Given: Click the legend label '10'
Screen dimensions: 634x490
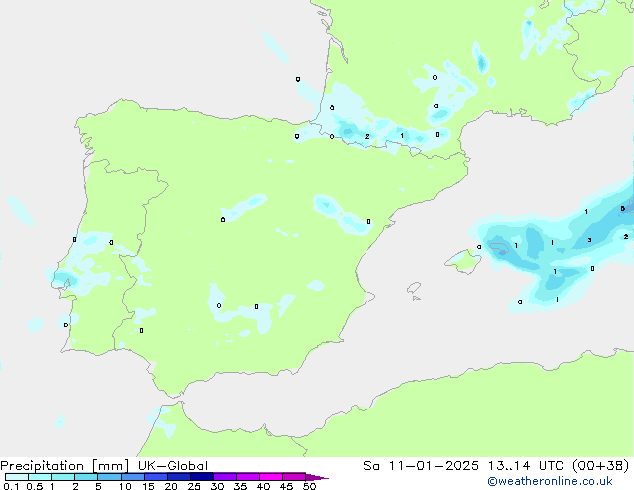Looking at the screenshot, I should tap(125, 486).
